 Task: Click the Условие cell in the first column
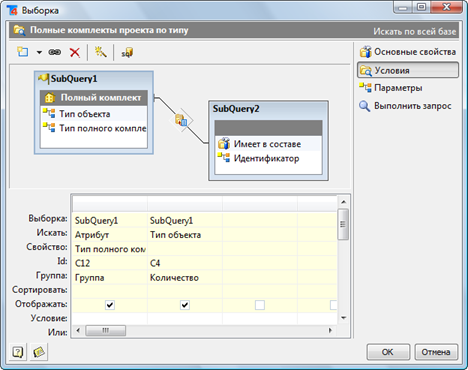point(110,319)
